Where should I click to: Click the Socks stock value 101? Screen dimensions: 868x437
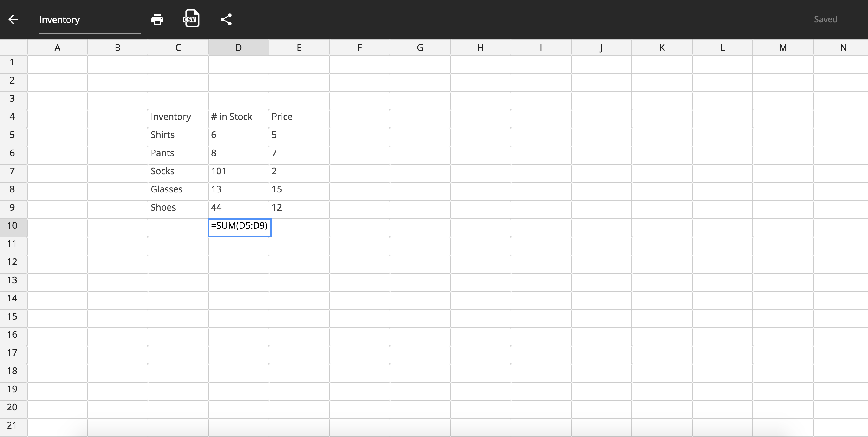(x=239, y=173)
